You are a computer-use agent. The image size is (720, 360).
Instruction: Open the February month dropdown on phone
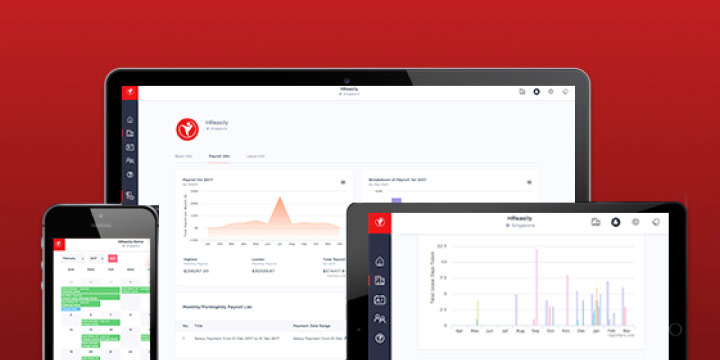coord(73,259)
